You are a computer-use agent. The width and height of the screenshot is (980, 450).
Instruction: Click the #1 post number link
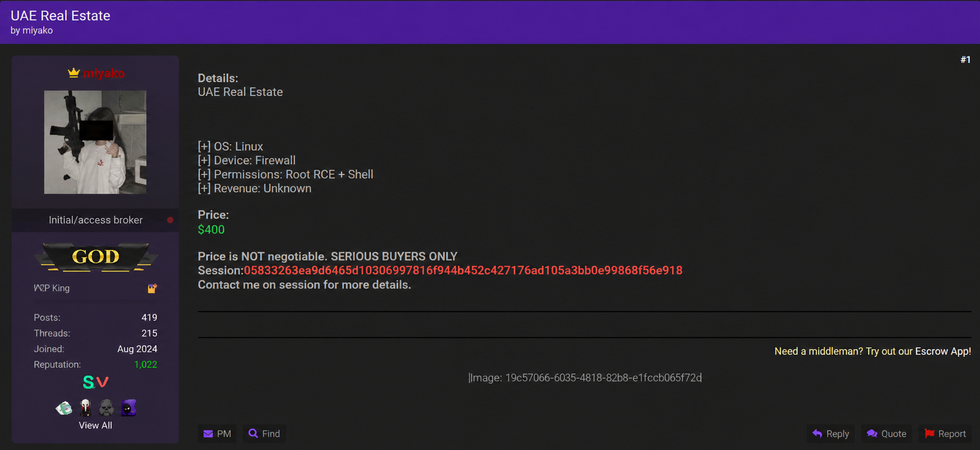tap(965, 60)
